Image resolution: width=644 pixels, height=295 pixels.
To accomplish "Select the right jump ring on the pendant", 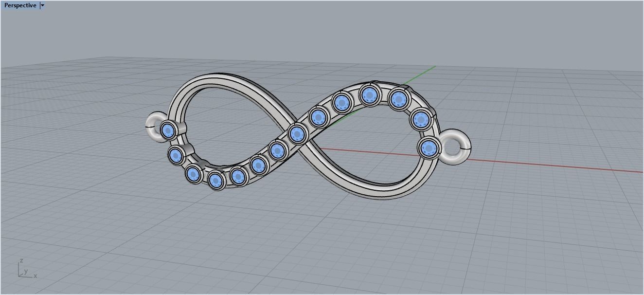I will click(x=455, y=146).
